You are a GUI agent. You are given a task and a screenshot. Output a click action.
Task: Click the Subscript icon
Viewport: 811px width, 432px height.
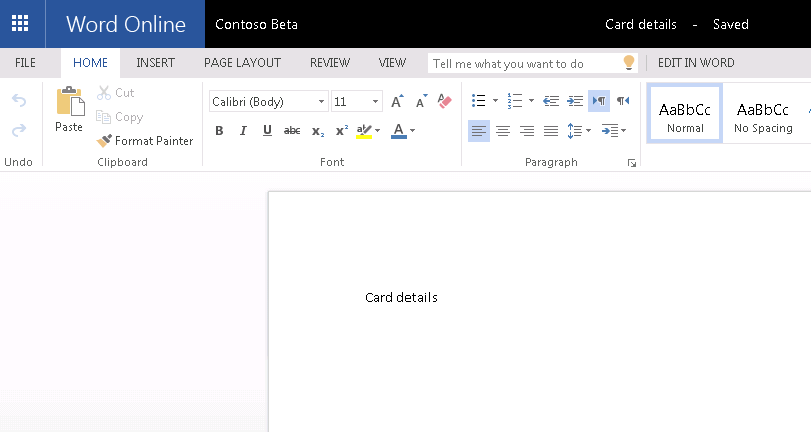317,131
